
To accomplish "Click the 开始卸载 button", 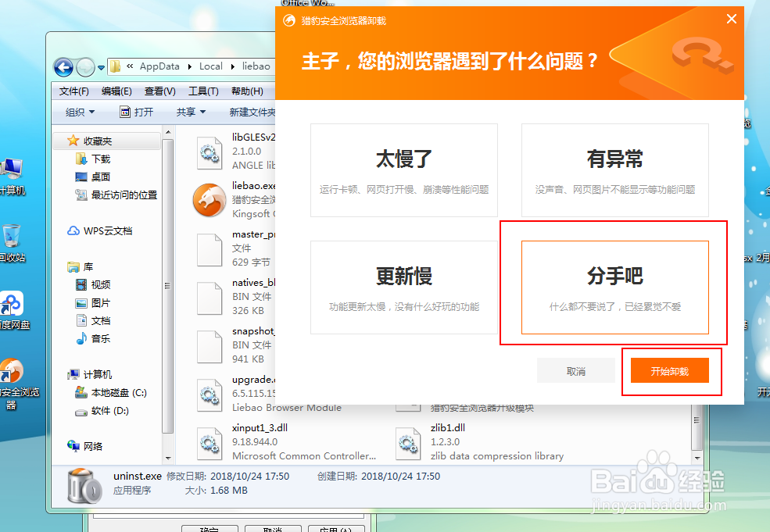I will [670, 370].
